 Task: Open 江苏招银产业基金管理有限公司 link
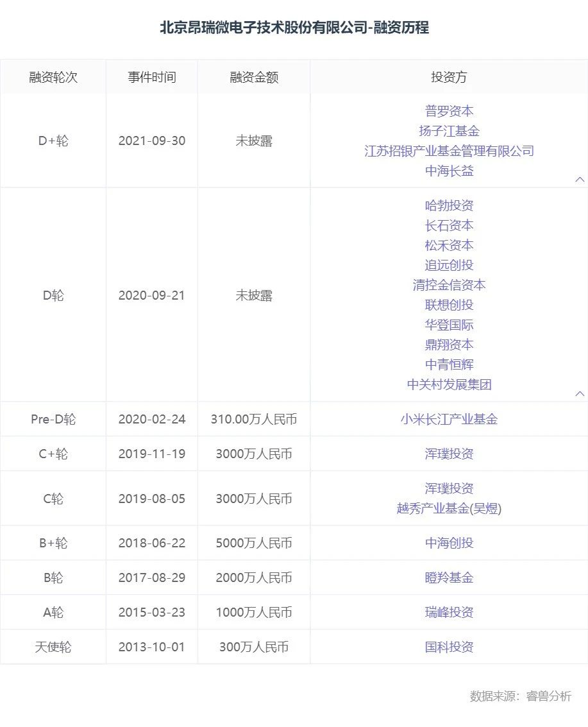click(449, 151)
